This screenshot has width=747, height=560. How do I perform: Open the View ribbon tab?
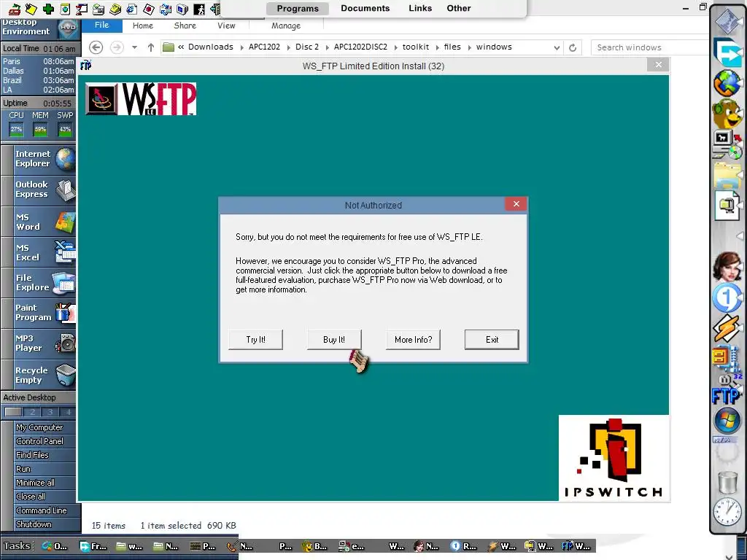click(x=226, y=26)
